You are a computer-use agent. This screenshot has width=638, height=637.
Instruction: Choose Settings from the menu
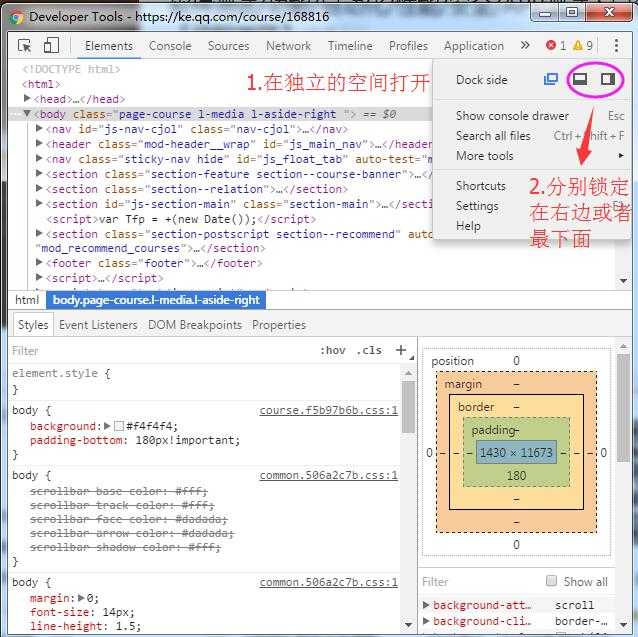tap(477, 206)
